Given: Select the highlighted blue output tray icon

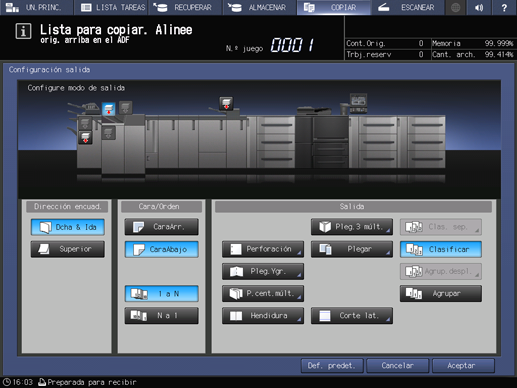Looking at the screenshot, I should (108, 109).
